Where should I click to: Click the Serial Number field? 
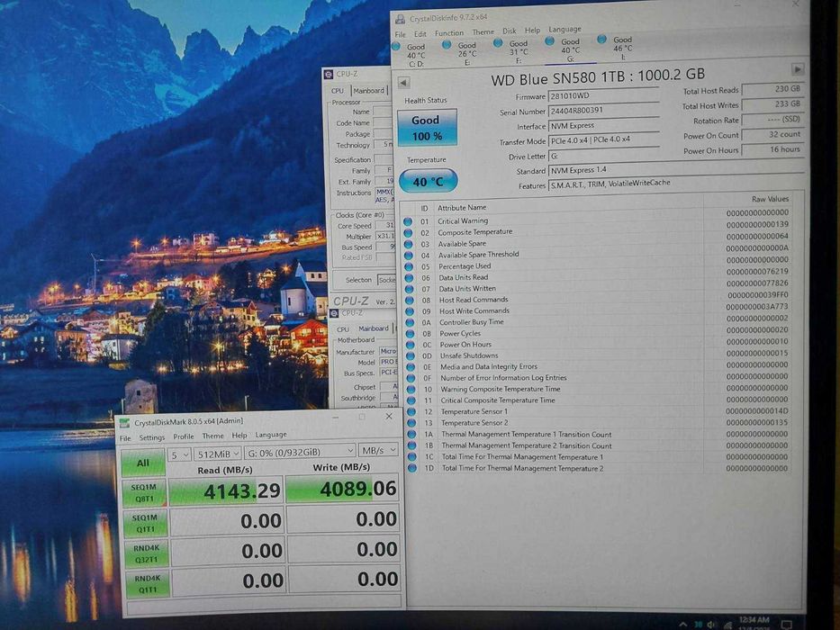point(603,111)
